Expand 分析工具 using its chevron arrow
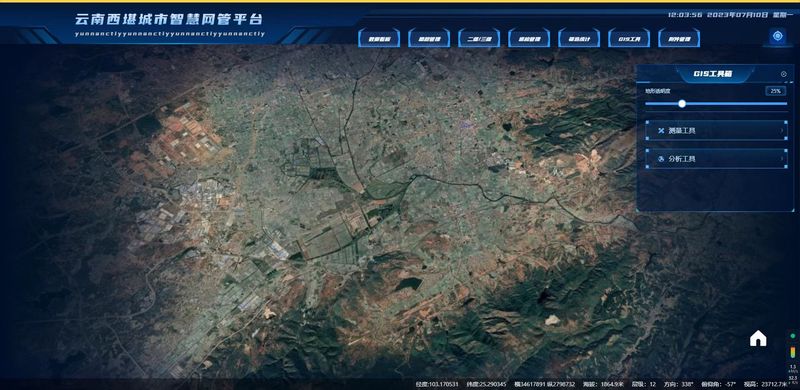This screenshot has width=800, height=390. tap(782, 159)
